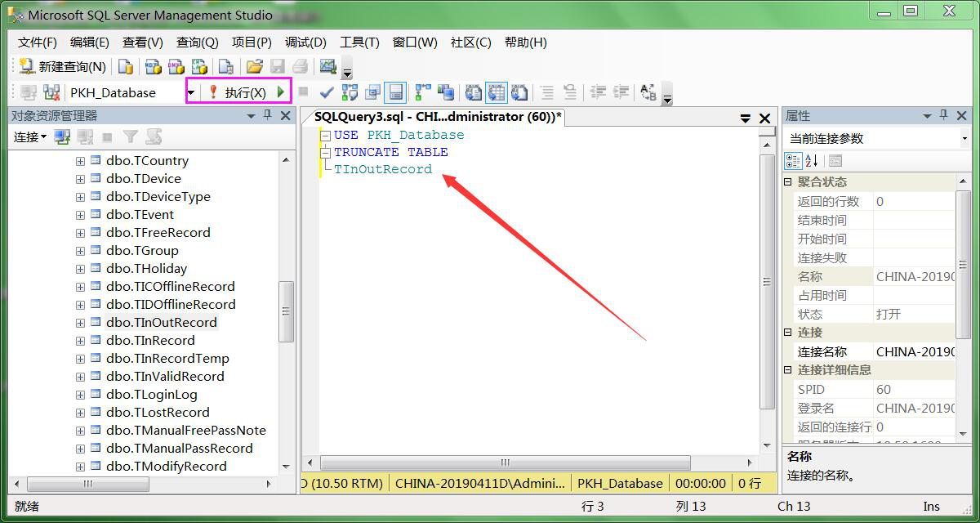
Task: Toggle the IntelliSense enabled icon
Action: pyautogui.click(x=395, y=92)
